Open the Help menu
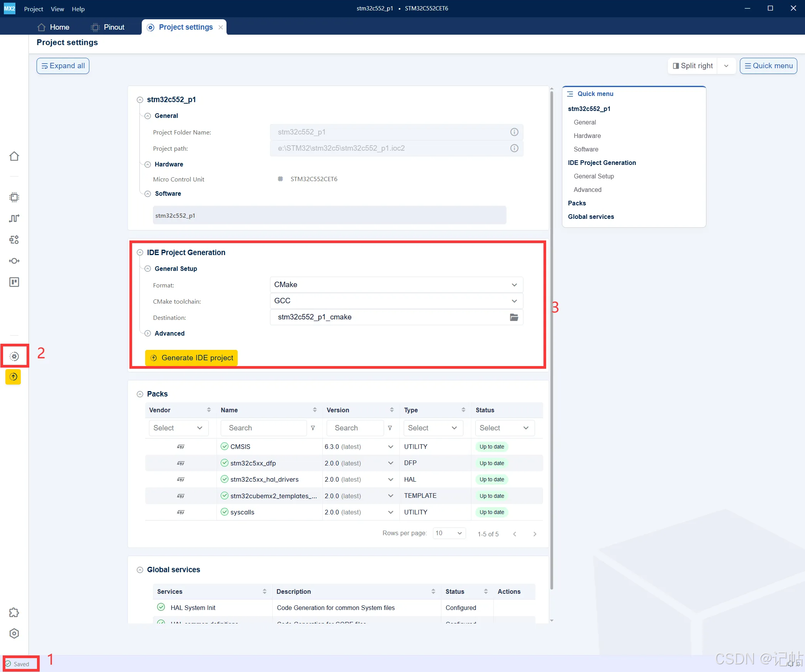Viewport: 805px width, 672px height. pos(78,9)
